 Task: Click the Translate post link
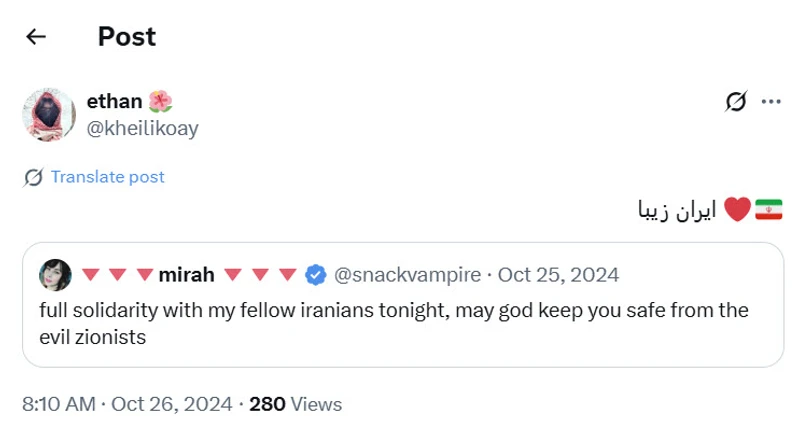(107, 177)
